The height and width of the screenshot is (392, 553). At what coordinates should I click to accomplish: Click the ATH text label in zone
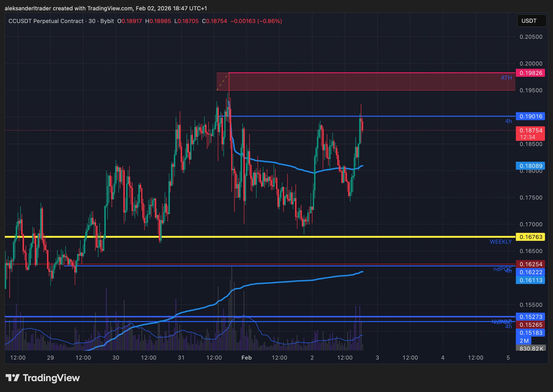coord(506,78)
